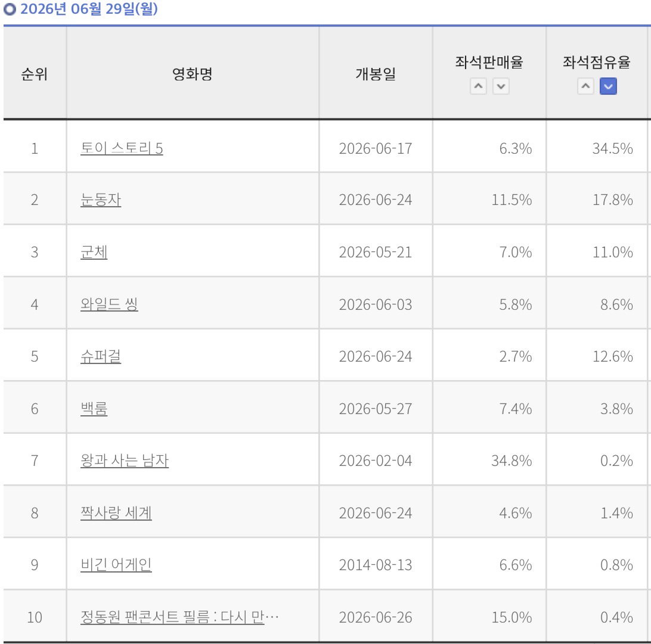Viewport: 651px width, 644px height.
Task: Open the 슈퍼걸 movie link
Action: tap(101, 356)
